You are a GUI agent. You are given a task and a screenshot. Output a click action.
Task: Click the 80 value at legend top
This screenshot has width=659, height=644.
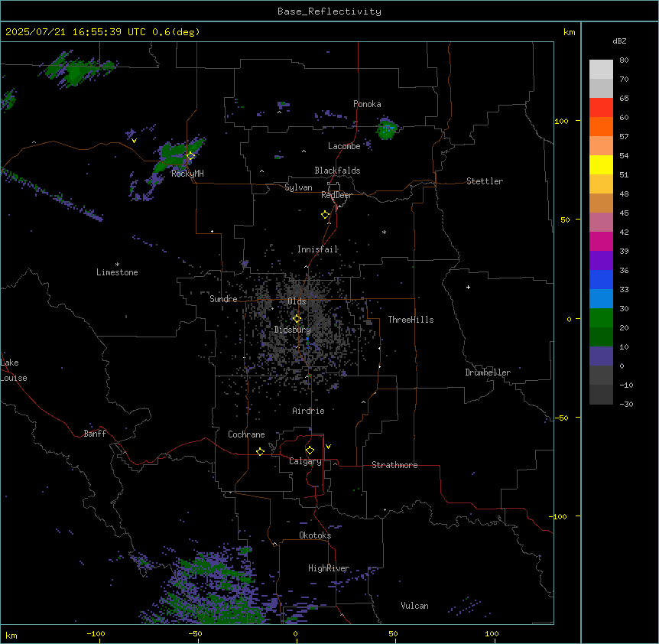point(624,60)
